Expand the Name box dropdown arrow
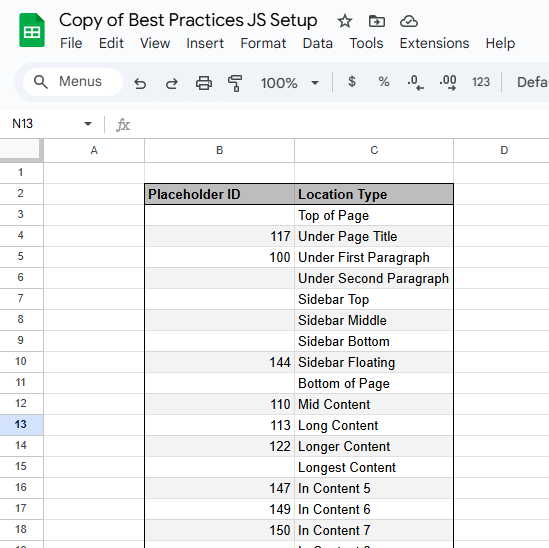The width and height of the screenshot is (549, 548). coord(88,124)
